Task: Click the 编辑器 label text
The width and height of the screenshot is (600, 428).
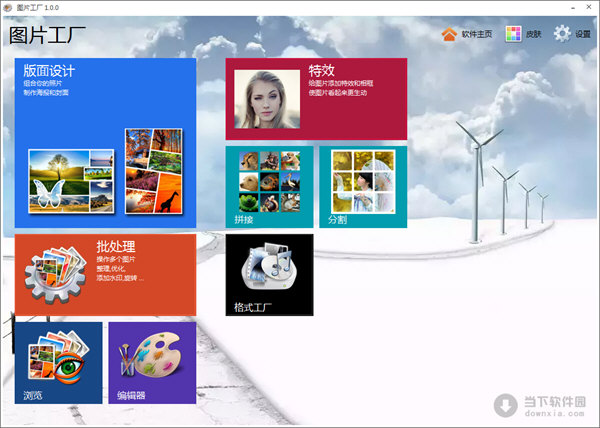Action: (x=131, y=395)
